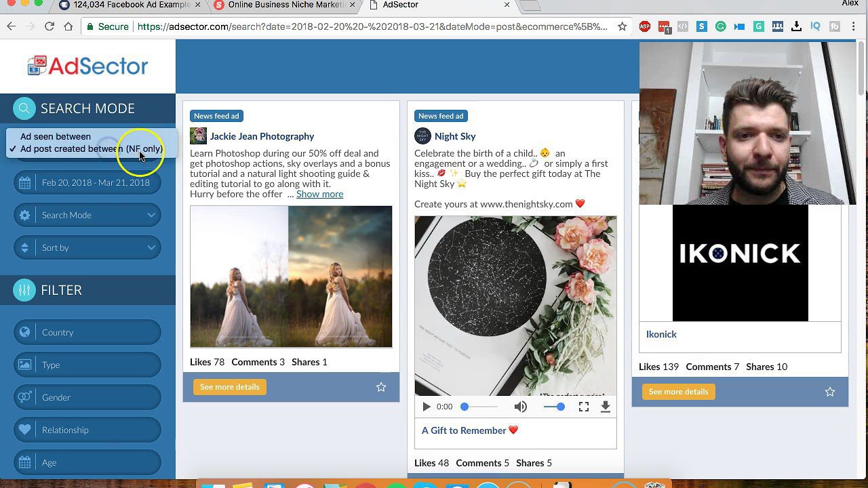Click the browser address bar URL

pos(372,26)
